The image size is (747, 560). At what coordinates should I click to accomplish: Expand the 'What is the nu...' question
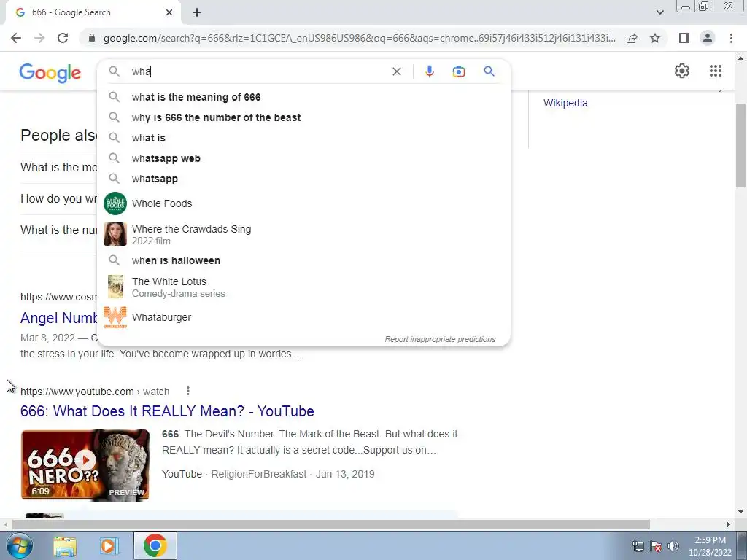pyautogui.click(x=58, y=230)
